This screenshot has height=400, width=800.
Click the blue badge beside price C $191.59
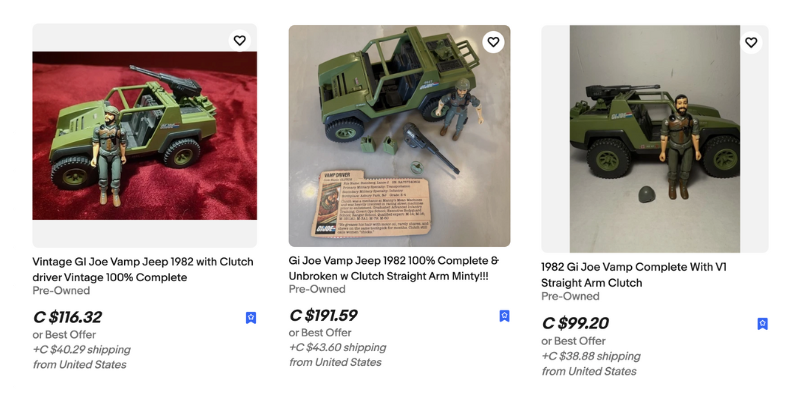point(504,316)
